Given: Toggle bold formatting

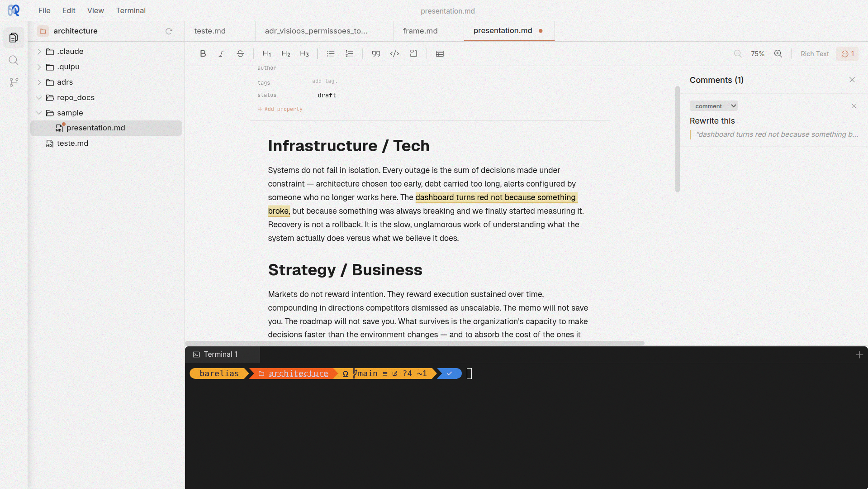Looking at the screenshot, I should point(203,53).
